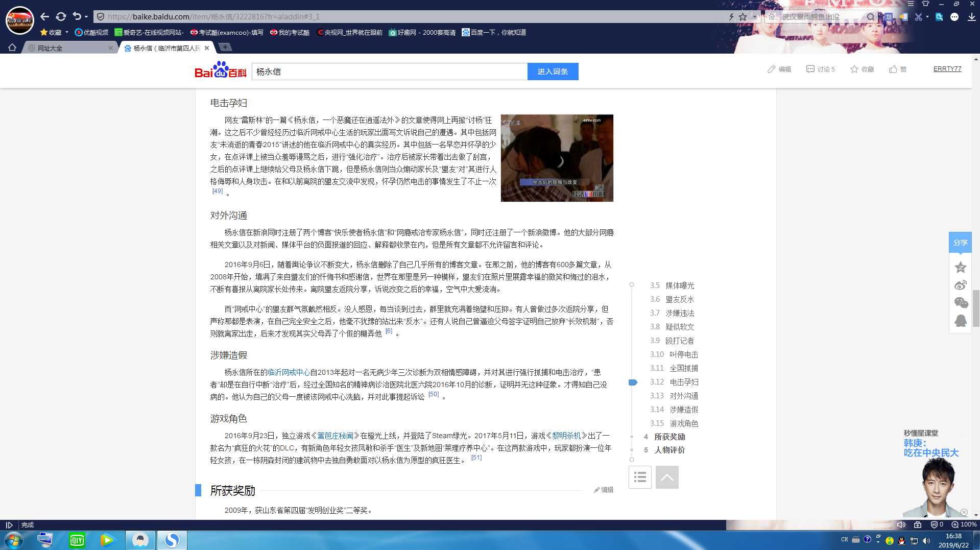
Task: Toggle the lightning speed mode icon
Action: click(x=731, y=17)
